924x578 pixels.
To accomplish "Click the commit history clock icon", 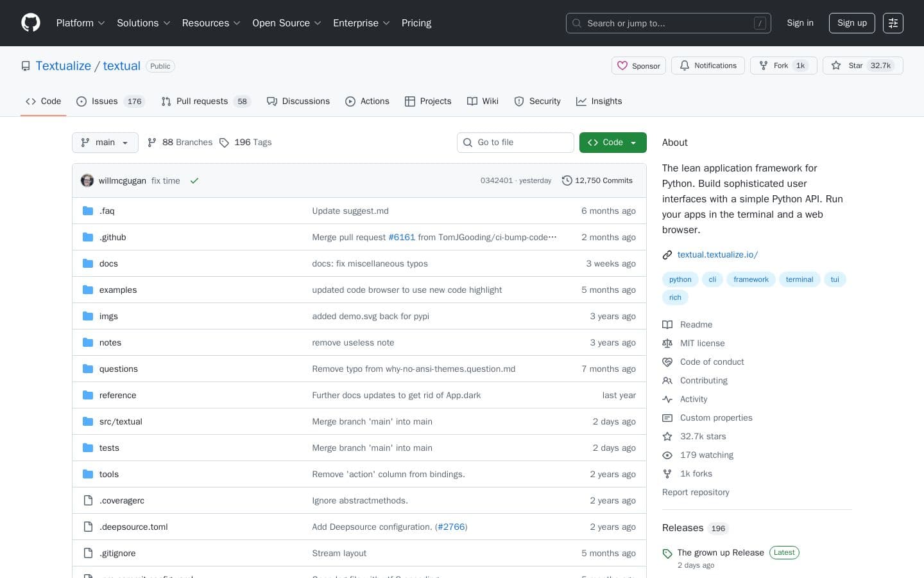I will (x=567, y=180).
